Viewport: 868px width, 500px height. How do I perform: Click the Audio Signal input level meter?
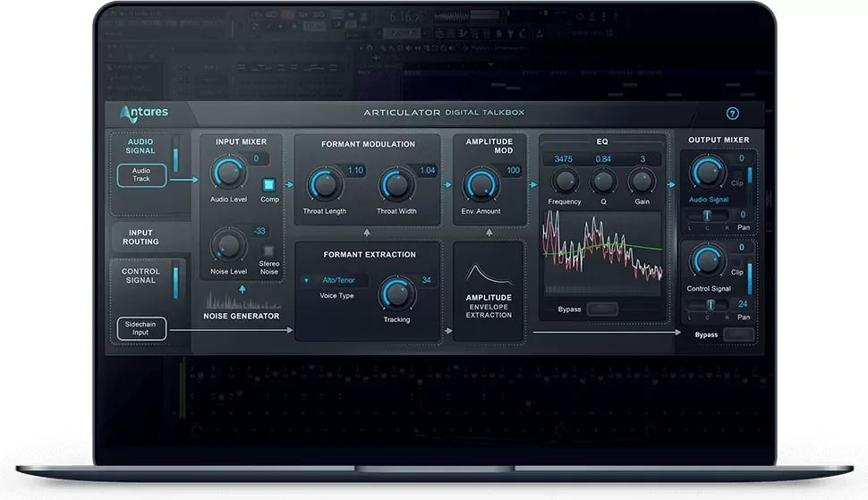175,153
